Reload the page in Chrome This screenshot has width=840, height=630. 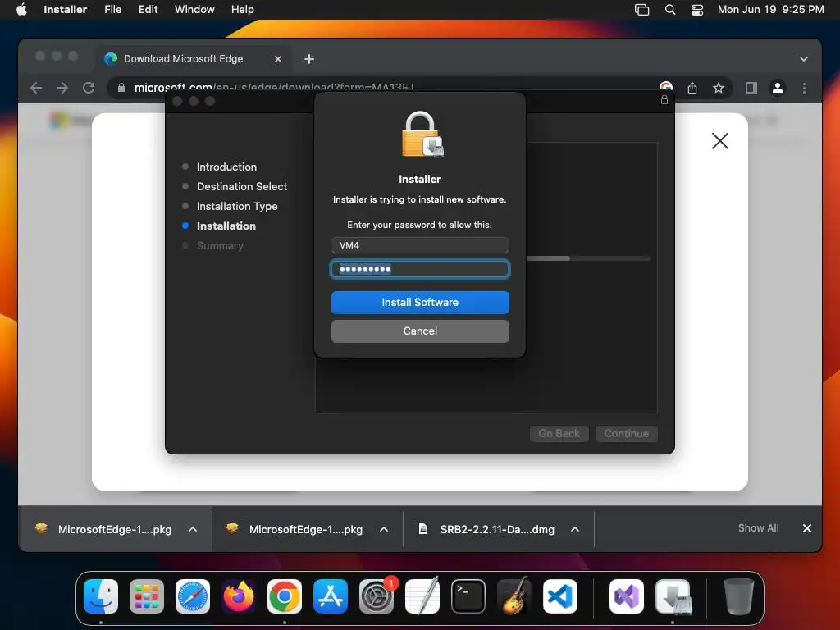coord(89,88)
